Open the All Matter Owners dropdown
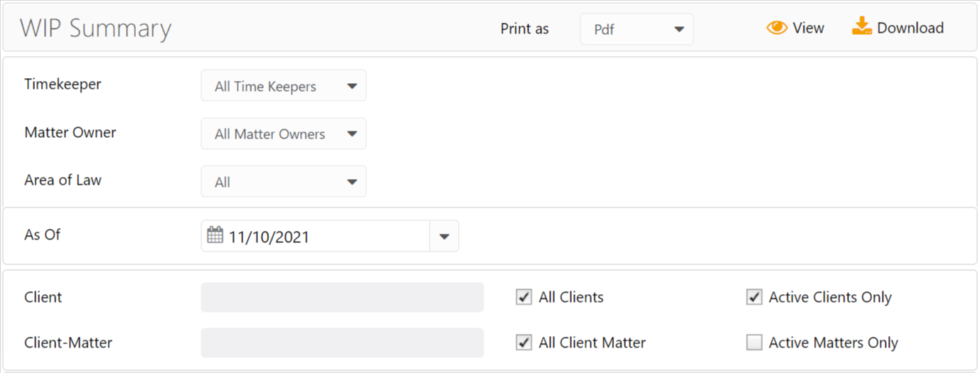The image size is (980, 373). click(x=283, y=134)
